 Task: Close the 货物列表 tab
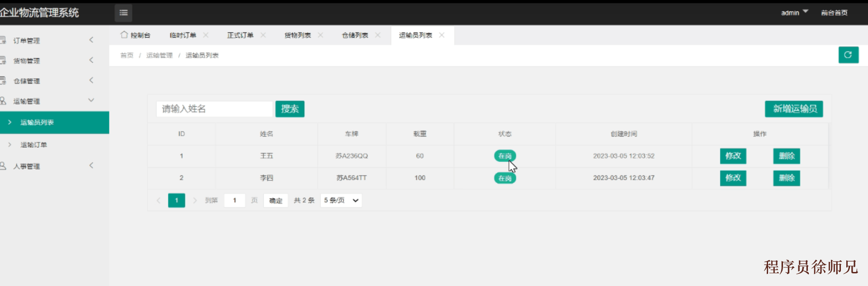pos(321,35)
